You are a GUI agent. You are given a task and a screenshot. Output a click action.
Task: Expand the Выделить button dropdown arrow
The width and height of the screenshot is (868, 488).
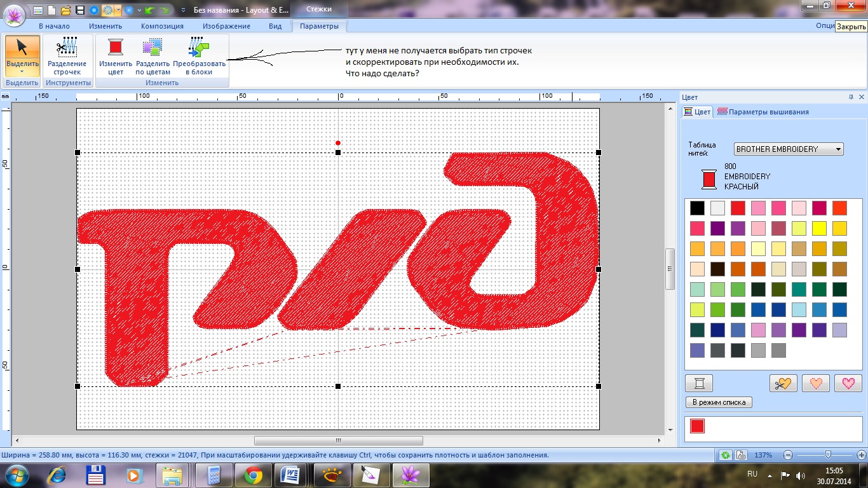(22, 72)
